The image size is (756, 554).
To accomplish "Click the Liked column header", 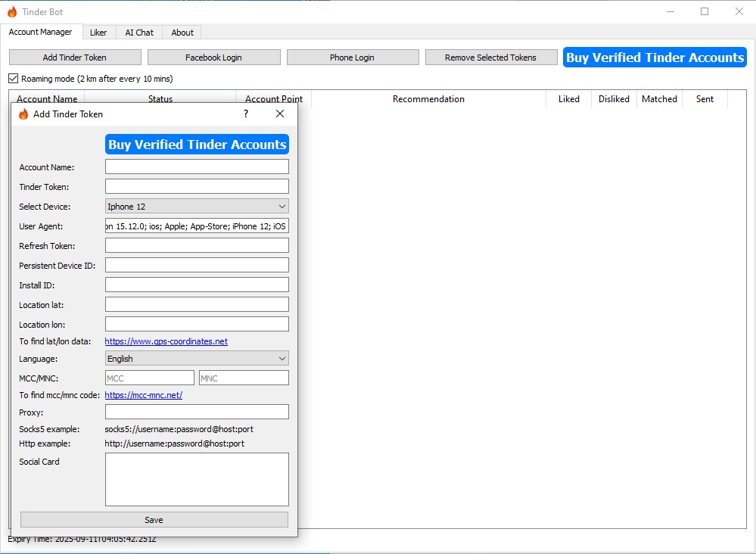I will point(569,99).
